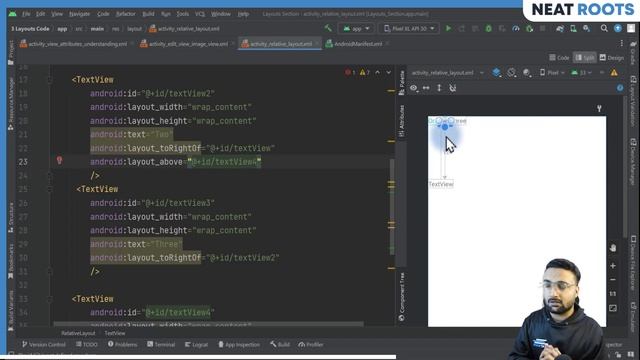
Task: Open the TODO tool window
Action: coord(87,344)
